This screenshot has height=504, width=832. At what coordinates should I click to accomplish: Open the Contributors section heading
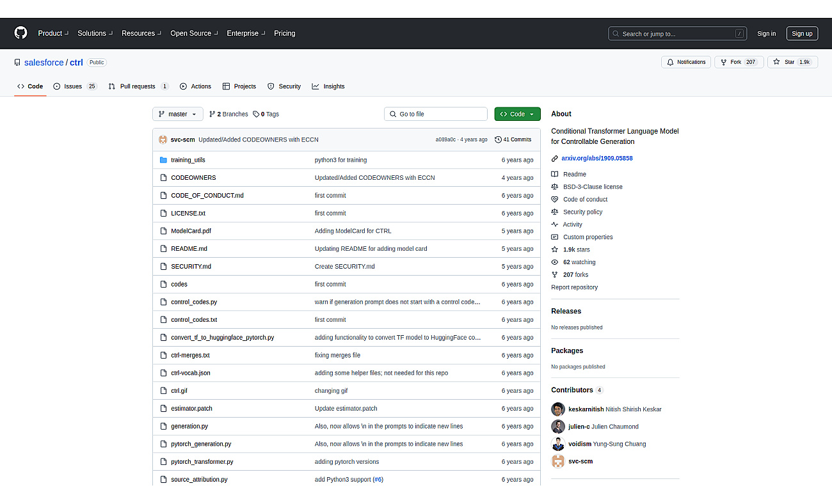(572, 390)
